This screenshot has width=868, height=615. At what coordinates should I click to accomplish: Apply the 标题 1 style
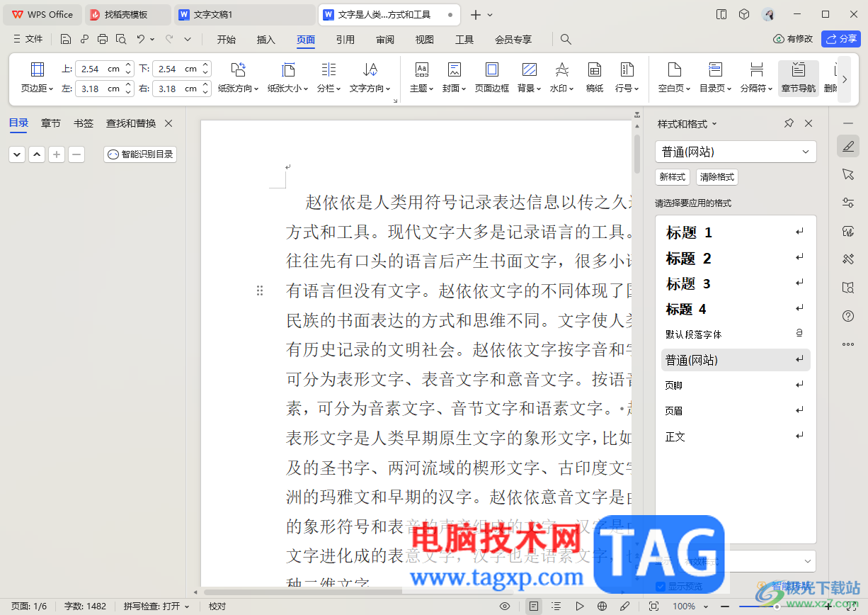click(736, 232)
